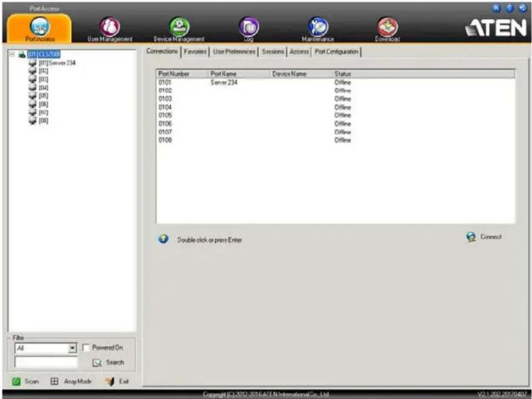The image size is (532, 399).
Task: Click the Scan button label
Action: point(32,381)
